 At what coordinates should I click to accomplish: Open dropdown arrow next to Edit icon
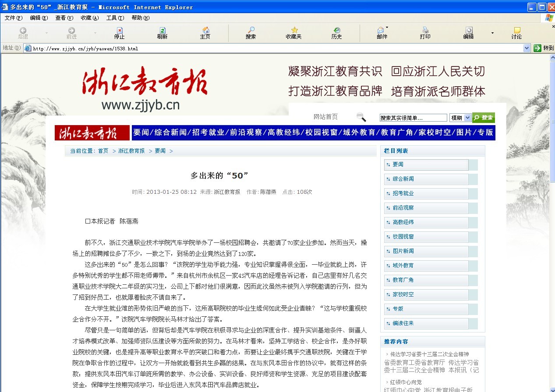click(x=492, y=33)
